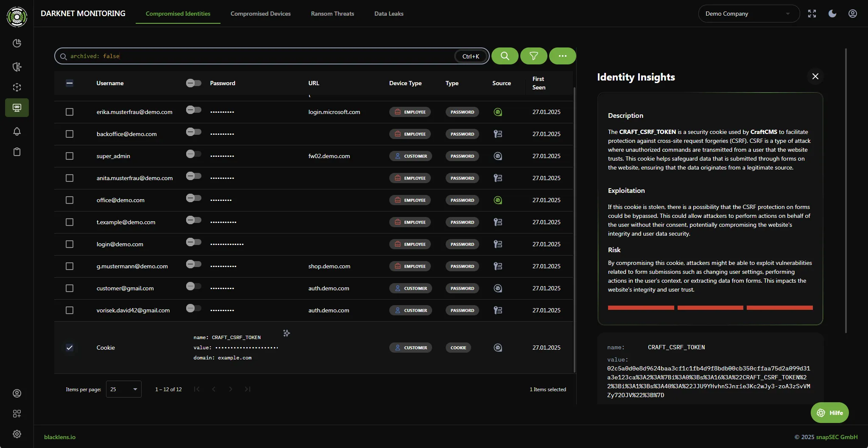Click the first red risk bar segment
868x448 pixels.
coord(641,308)
